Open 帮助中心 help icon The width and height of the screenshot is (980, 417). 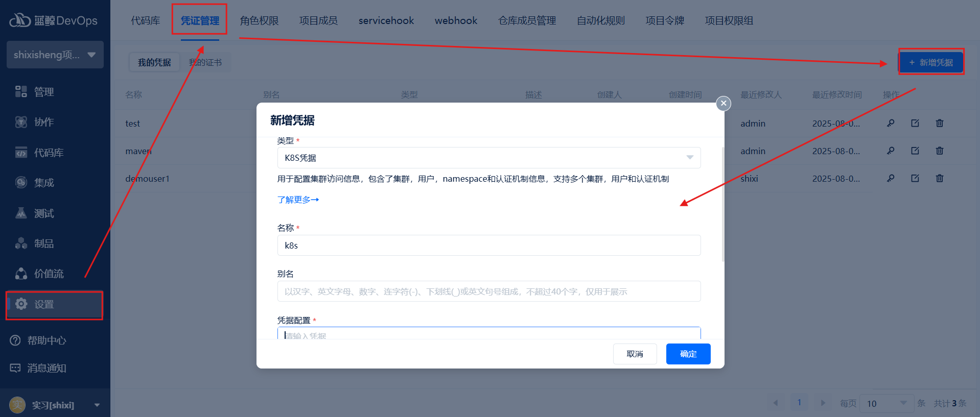(x=15, y=340)
